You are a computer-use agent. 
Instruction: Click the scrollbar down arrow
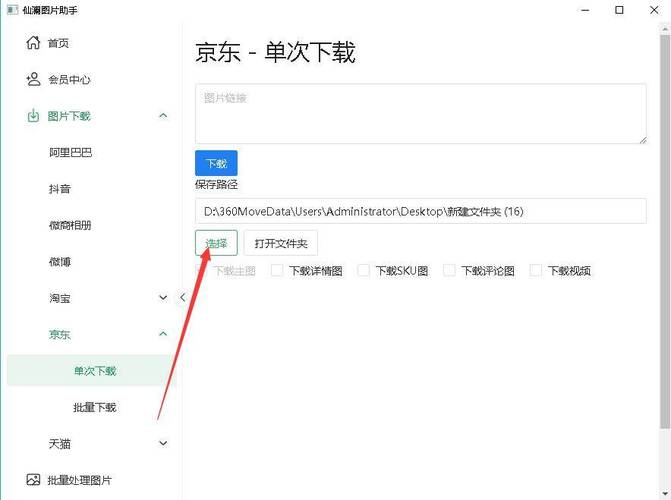(665, 494)
